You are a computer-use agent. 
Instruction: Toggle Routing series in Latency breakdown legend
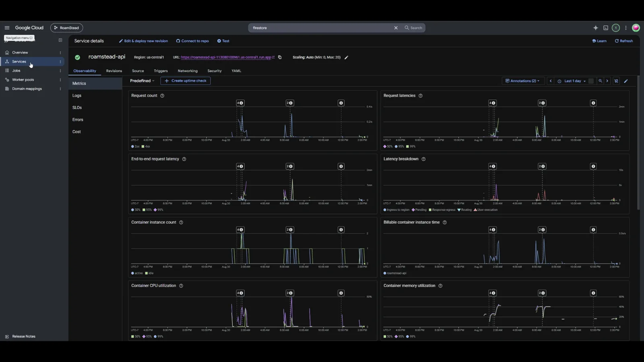(464, 210)
